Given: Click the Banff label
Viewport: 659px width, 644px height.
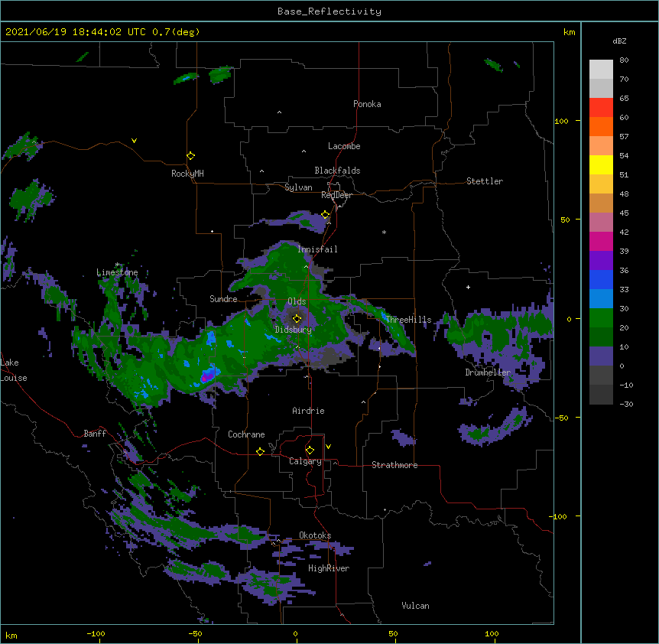Looking at the screenshot, I should tap(95, 434).
